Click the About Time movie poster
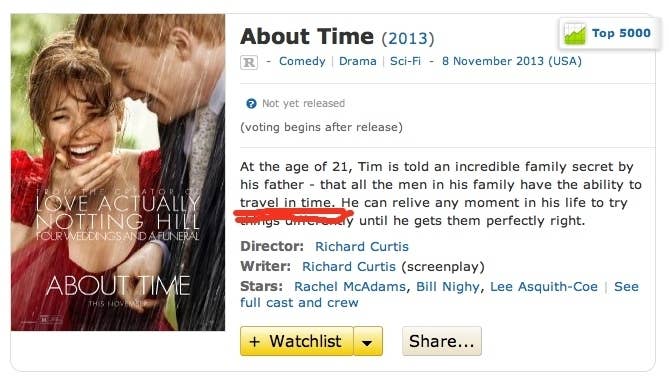The height and width of the screenshot is (377, 669). click(118, 172)
